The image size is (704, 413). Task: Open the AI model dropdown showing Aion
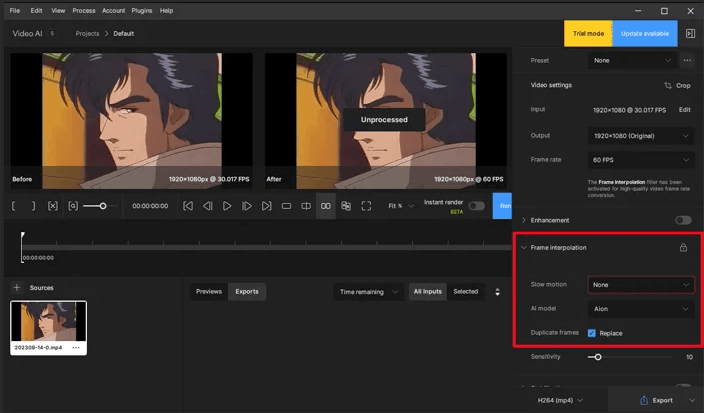(x=640, y=310)
